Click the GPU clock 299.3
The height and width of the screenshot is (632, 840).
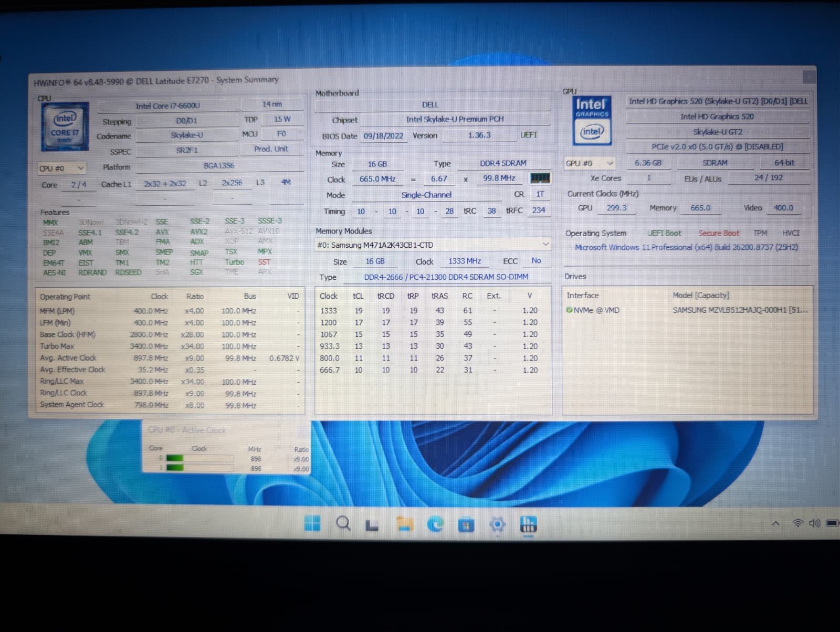tap(616, 207)
